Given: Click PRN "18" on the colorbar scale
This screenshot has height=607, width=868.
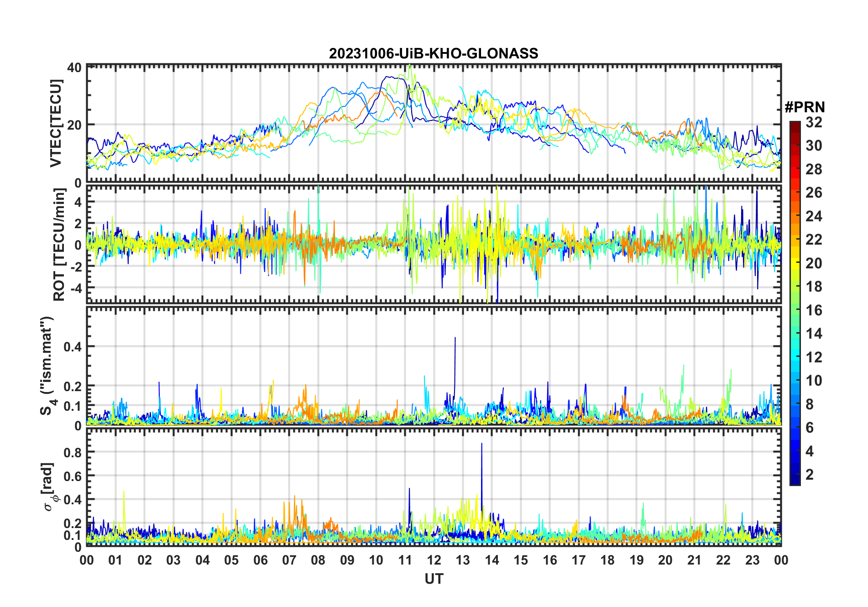Looking at the screenshot, I should (814, 287).
